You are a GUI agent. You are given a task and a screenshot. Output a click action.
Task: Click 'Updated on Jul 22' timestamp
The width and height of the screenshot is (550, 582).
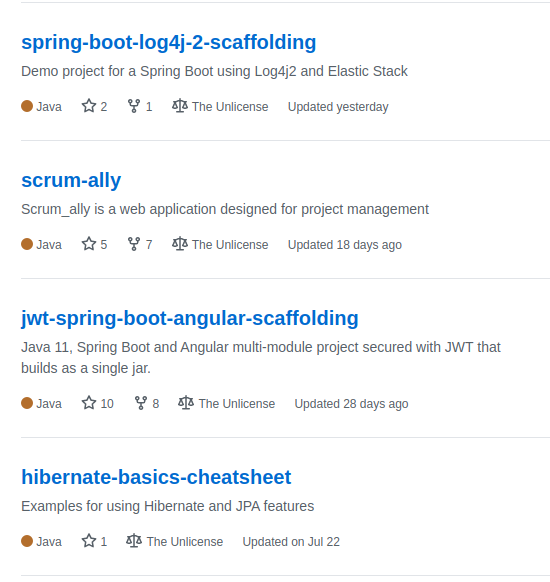click(291, 542)
